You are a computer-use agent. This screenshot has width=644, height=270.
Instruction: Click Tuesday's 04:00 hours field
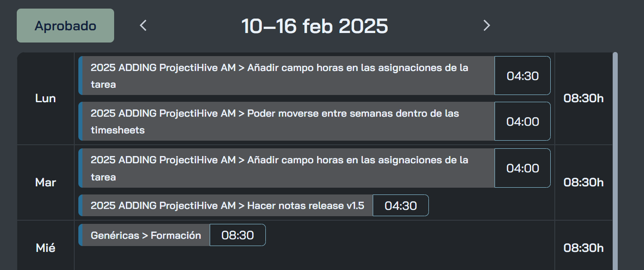(523, 168)
